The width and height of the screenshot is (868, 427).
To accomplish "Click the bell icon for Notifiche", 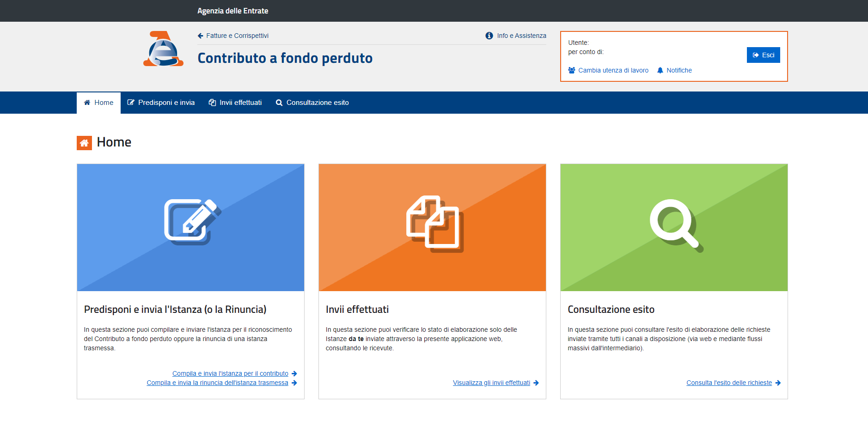I will point(660,70).
